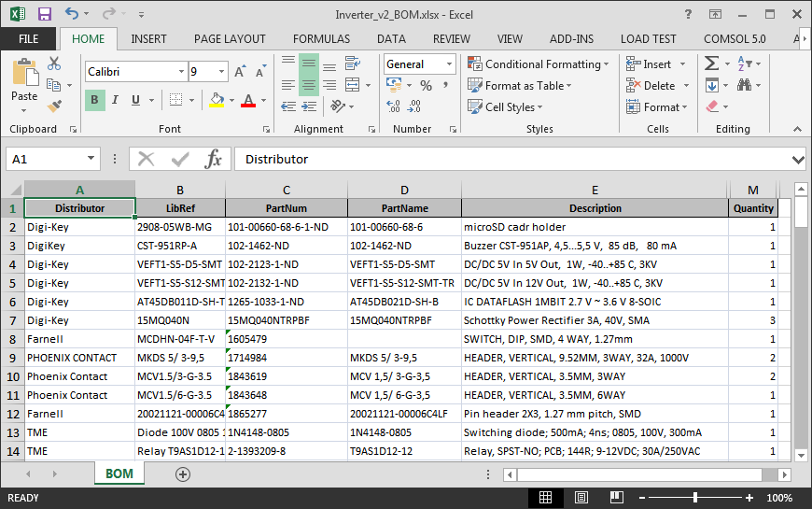Image resolution: width=812 pixels, height=509 pixels.
Task: Switch to Page Break Preview button
Action: (617, 498)
